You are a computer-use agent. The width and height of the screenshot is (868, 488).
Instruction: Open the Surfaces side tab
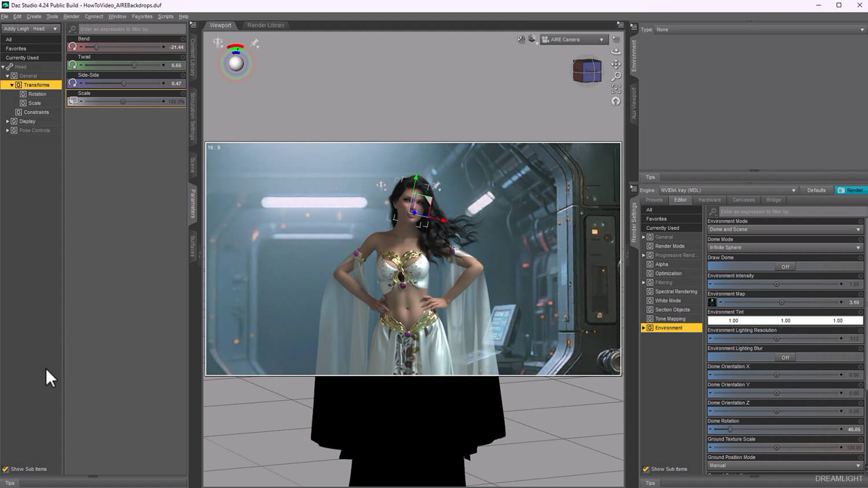click(193, 246)
